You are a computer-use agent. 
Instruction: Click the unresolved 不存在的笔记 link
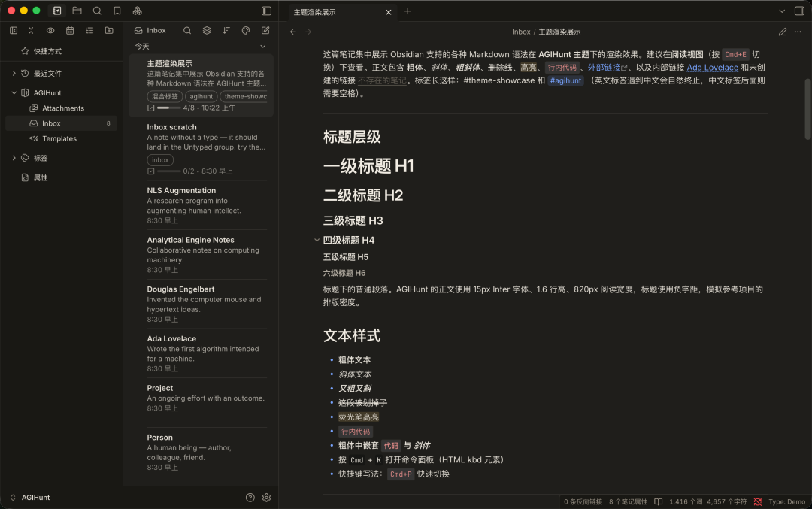[x=382, y=80]
